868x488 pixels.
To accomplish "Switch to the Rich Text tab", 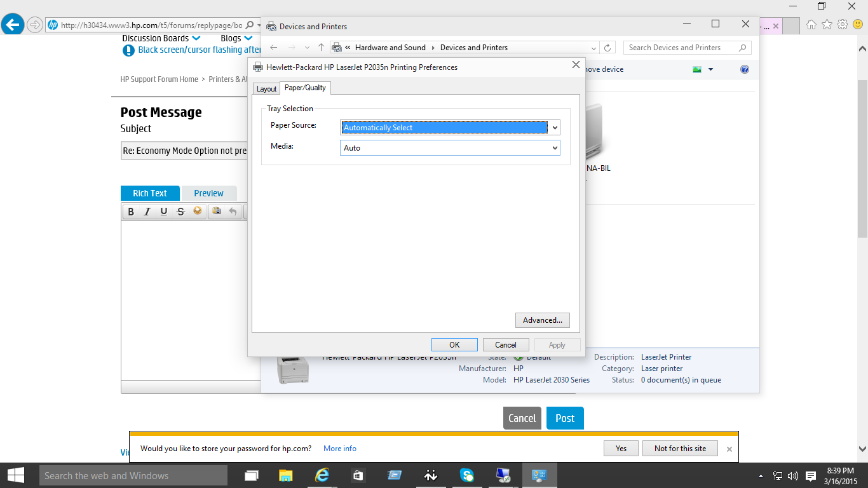I will point(150,193).
